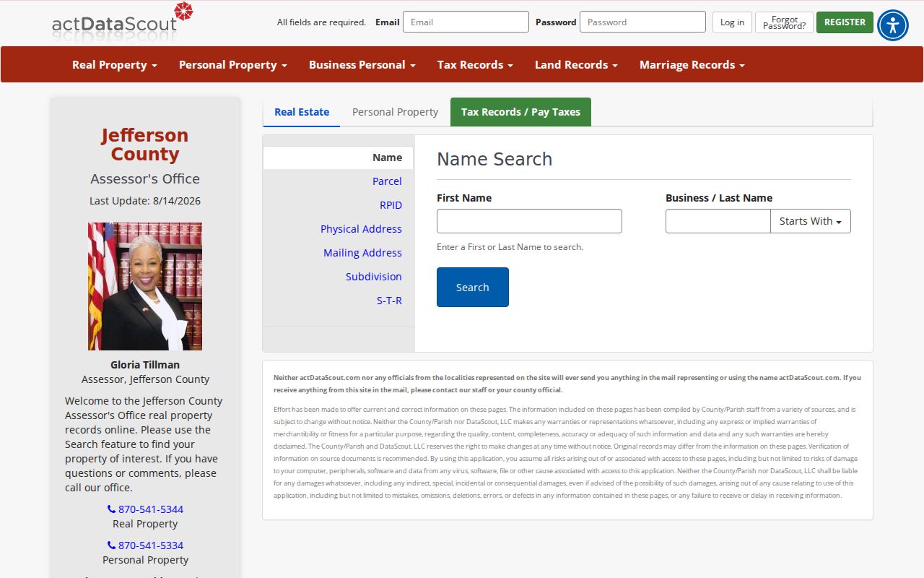924x578 pixels.
Task: Expand the Tax Records menu
Action: [475, 65]
